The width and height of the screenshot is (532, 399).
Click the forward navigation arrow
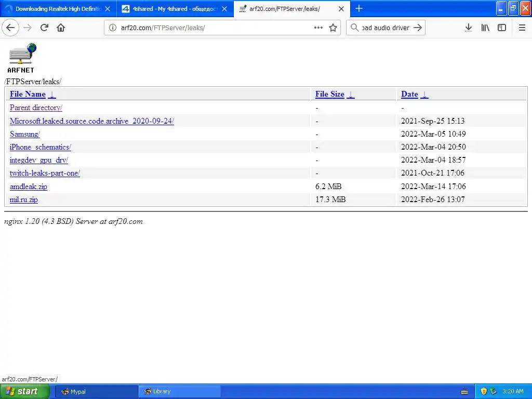tap(28, 28)
